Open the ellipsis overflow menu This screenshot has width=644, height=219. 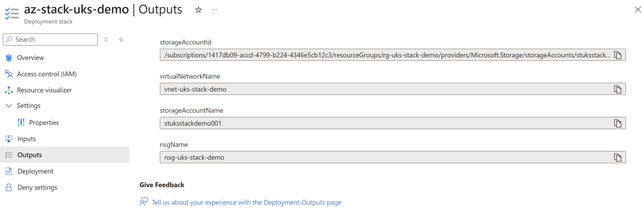point(214,10)
